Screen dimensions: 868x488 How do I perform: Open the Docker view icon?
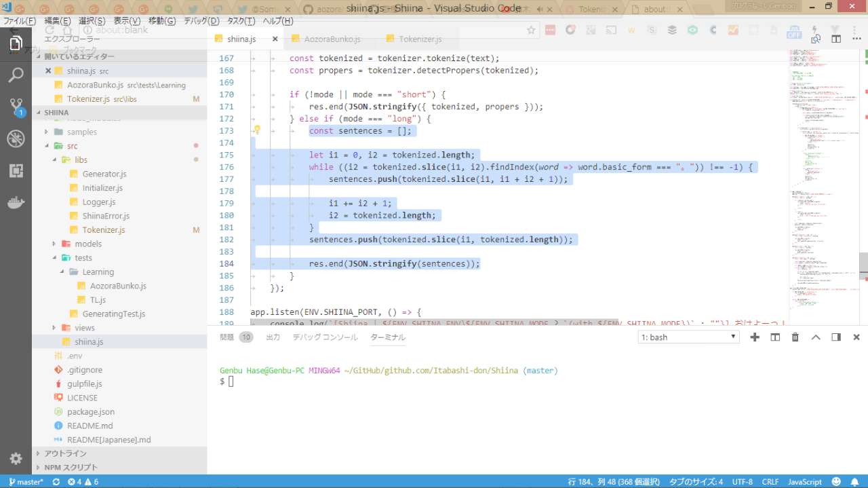16,202
